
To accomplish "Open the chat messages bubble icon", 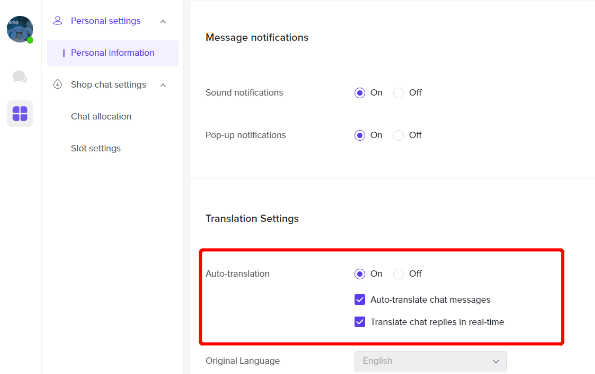I will pyautogui.click(x=20, y=77).
